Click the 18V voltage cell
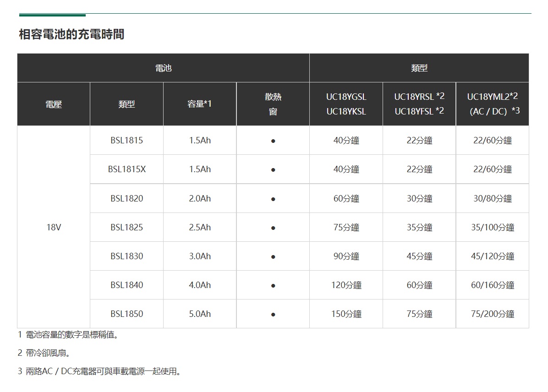This screenshot has width=548, height=392. [54, 227]
